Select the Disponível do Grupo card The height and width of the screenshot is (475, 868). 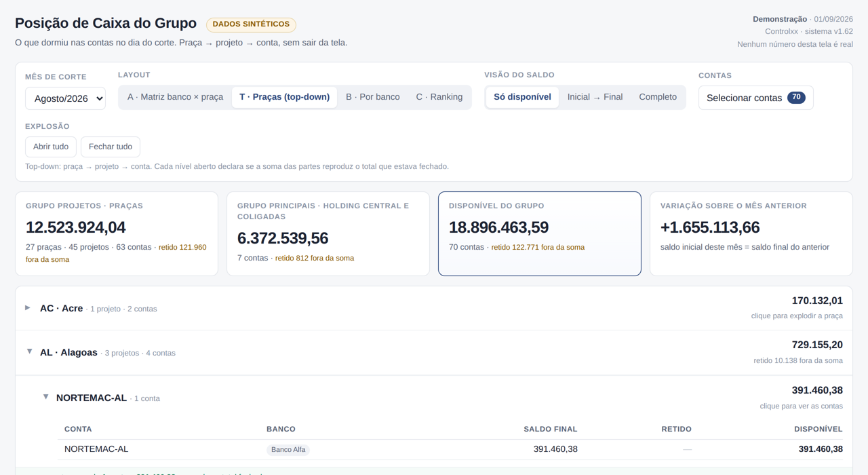click(540, 234)
